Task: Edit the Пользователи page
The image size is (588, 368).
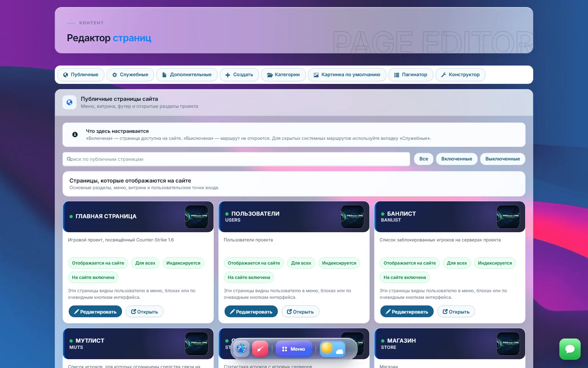Action: [x=251, y=312]
